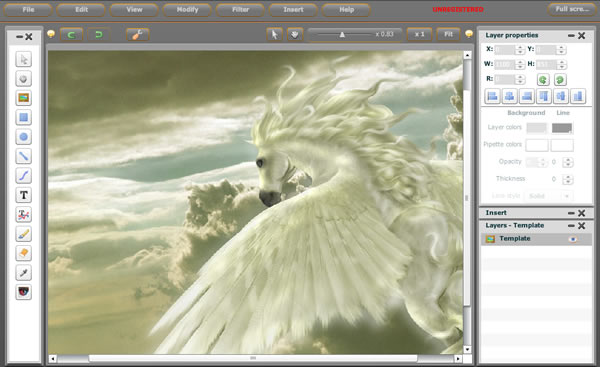Click the left lightbulb hint icon
The image size is (600, 367).
point(51,34)
